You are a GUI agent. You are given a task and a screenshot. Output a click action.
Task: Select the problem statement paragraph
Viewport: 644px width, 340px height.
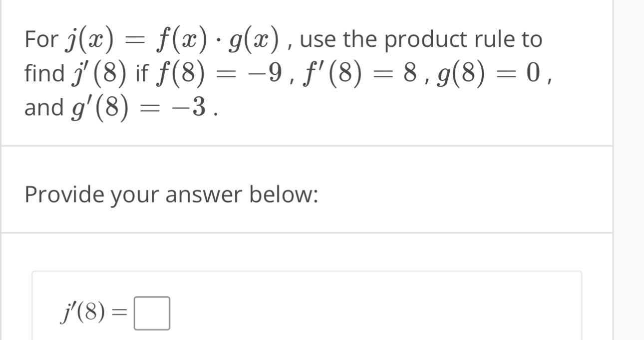coord(287,72)
